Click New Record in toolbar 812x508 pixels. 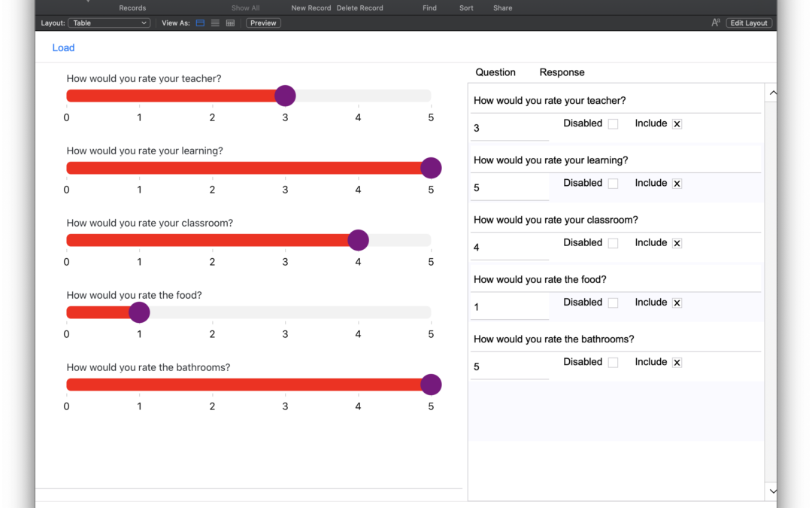(311, 8)
